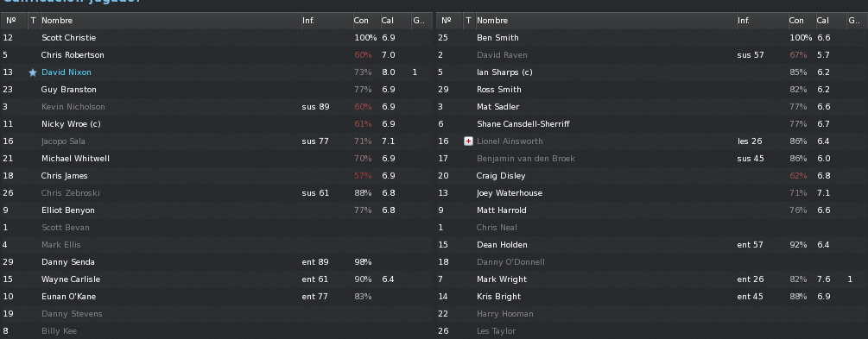Click Nicky Wroe (c) captain entry
Screen dimensions: 868x339
point(71,124)
